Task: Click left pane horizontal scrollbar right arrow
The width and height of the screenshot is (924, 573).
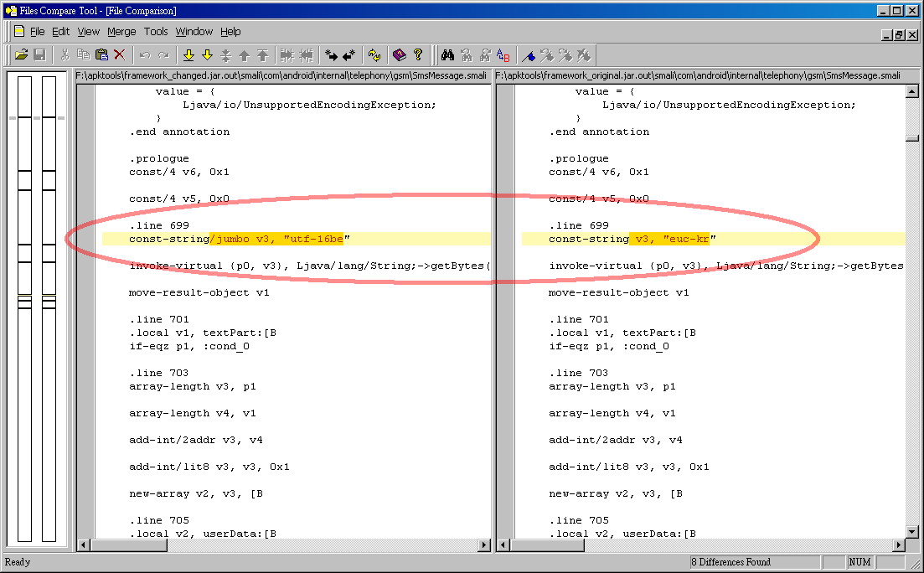Action: [x=484, y=545]
